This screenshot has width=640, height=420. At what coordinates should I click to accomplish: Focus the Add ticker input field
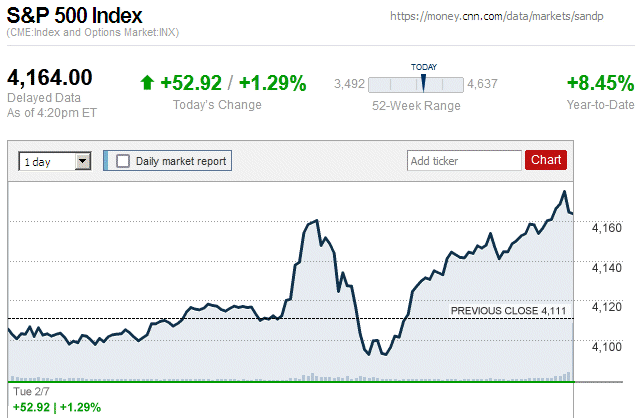[464, 160]
